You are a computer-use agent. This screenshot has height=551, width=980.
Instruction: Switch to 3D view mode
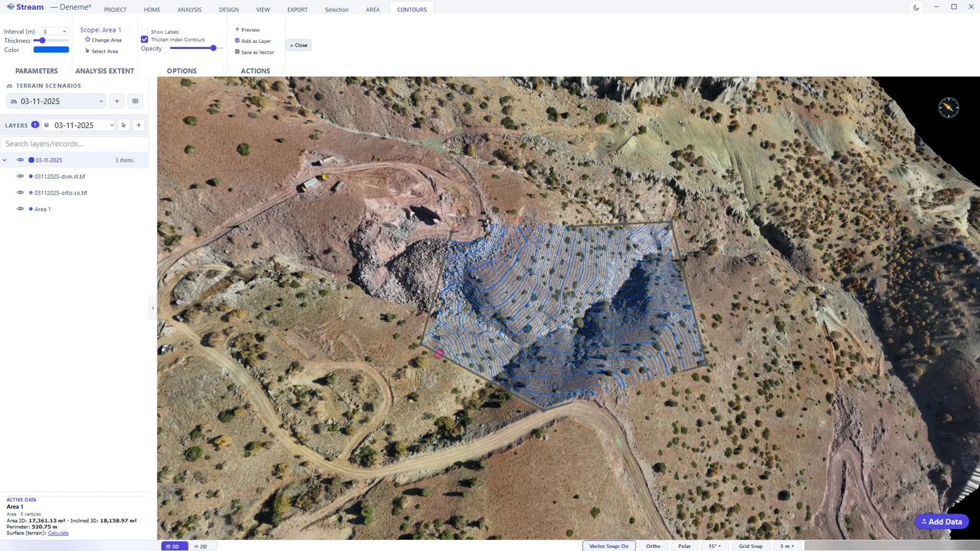[175, 546]
